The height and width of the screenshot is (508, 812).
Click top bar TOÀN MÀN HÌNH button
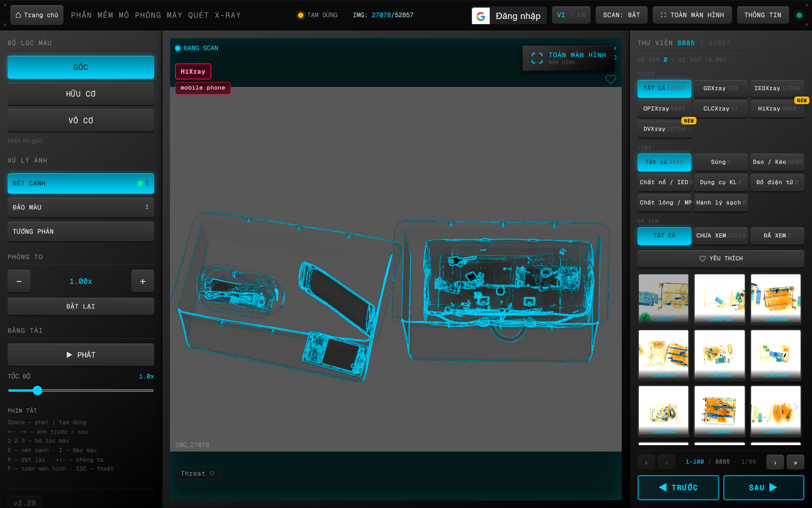(x=692, y=15)
